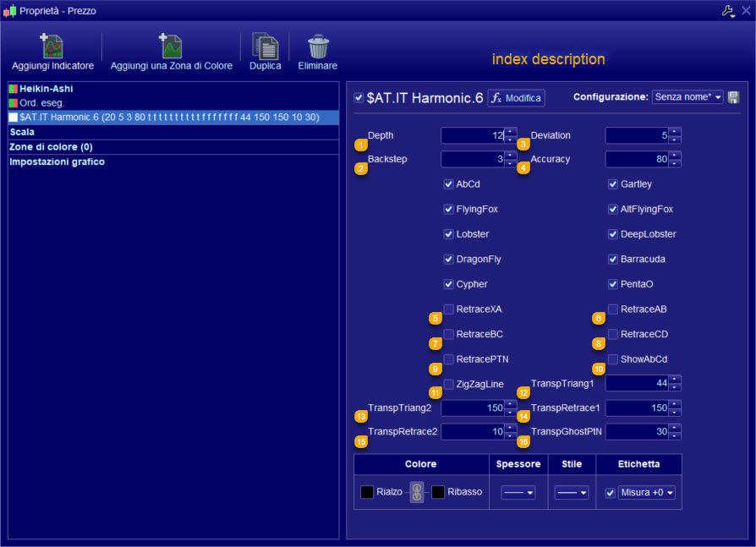Uncheck the Barracuda checkbox
Image resolution: width=756 pixels, height=547 pixels.
[x=613, y=260]
